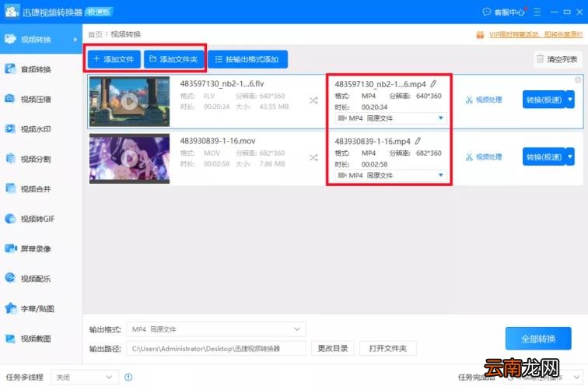
Task: Open the 视频转换 sidebar section
Action: (x=41, y=39)
